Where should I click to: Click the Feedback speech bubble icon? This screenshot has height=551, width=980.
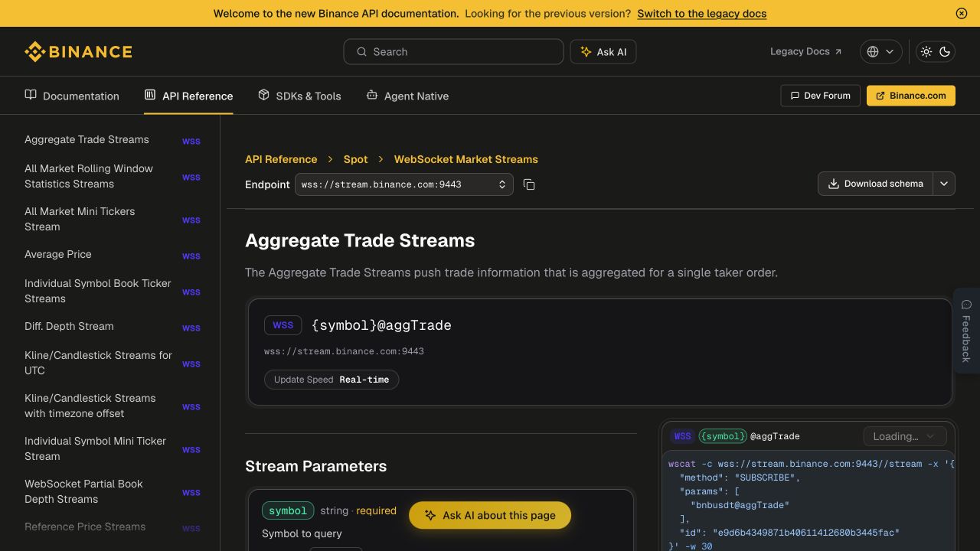point(966,305)
